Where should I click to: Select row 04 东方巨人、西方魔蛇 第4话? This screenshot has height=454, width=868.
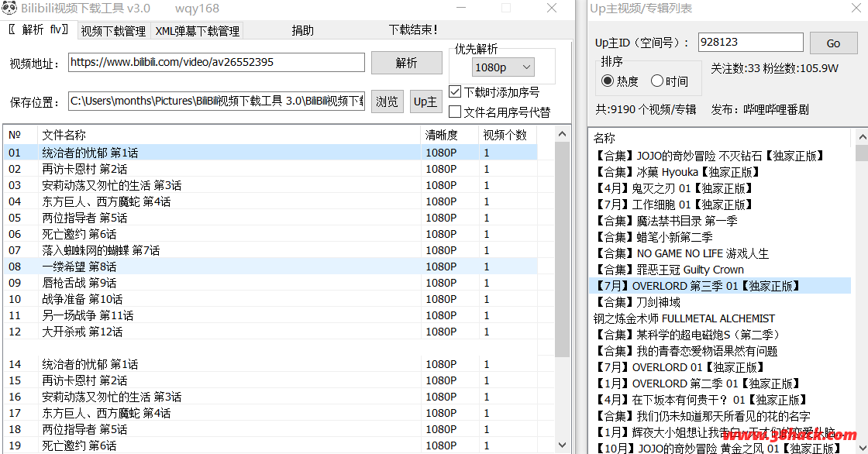coord(270,201)
